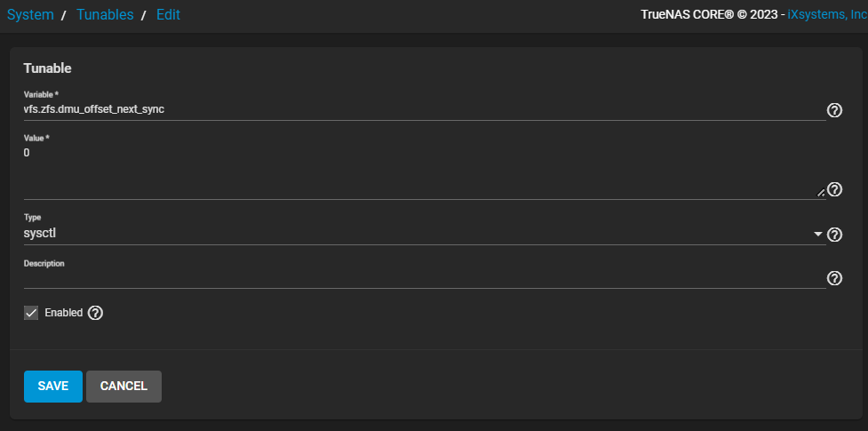Click the Value textarea resize handle
This screenshot has height=431, width=868.
coord(821,192)
